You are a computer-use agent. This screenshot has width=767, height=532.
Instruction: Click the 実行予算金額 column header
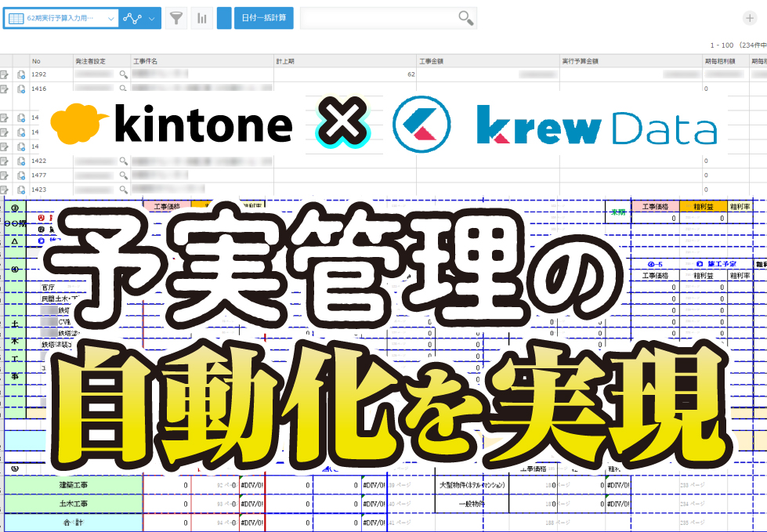click(631, 61)
